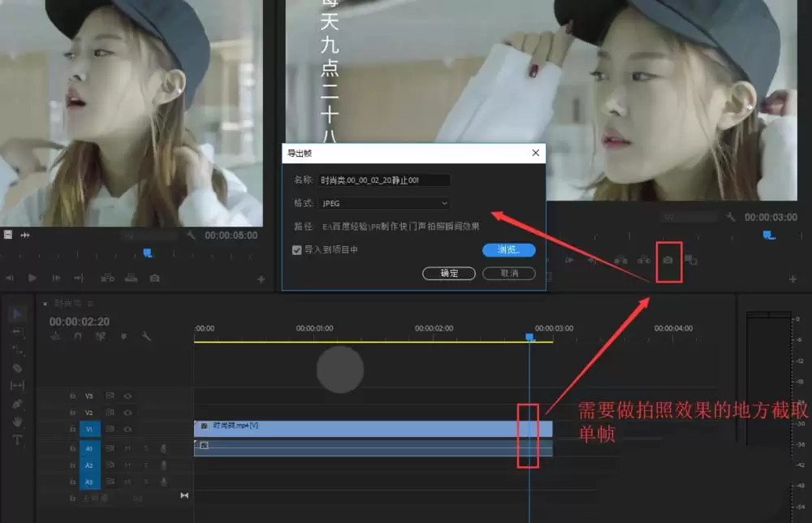
Task: Click Export Frame camera icon in program monitor
Action: (x=668, y=260)
